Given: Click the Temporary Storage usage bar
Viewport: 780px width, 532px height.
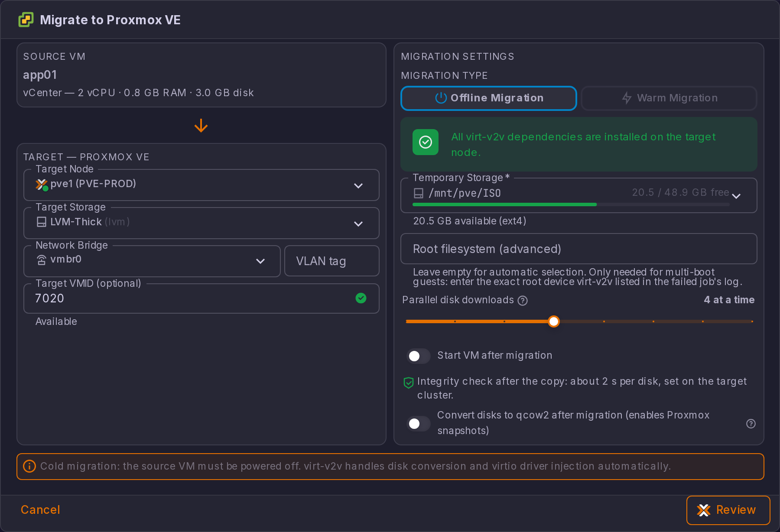Looking at the screenshot, I should click(571, 204).
